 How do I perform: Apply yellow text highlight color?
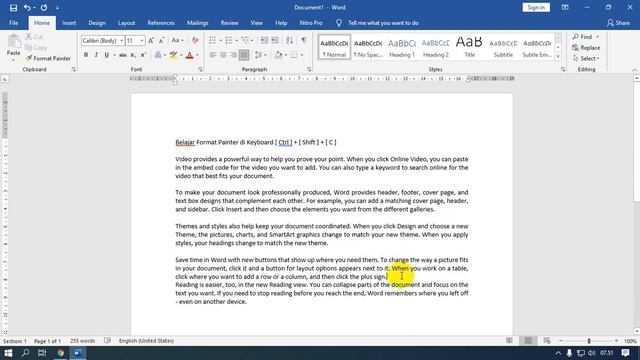coord(173,55)
